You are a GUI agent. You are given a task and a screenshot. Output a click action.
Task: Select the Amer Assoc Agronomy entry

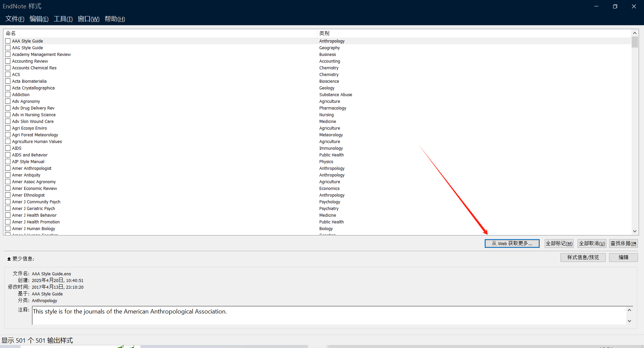34,182
